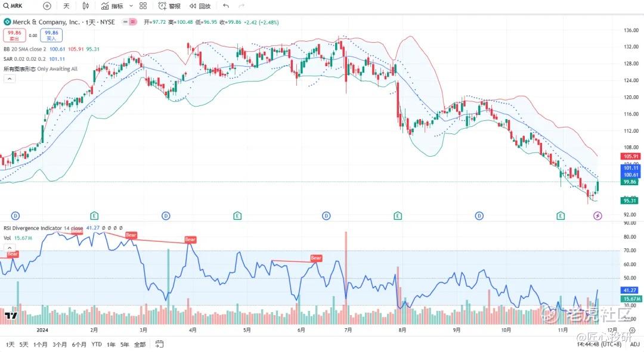Open the candlestick chart type menu
Viewport: 644px width, 352px height.
pyautogui.click(x=85, y=6)
